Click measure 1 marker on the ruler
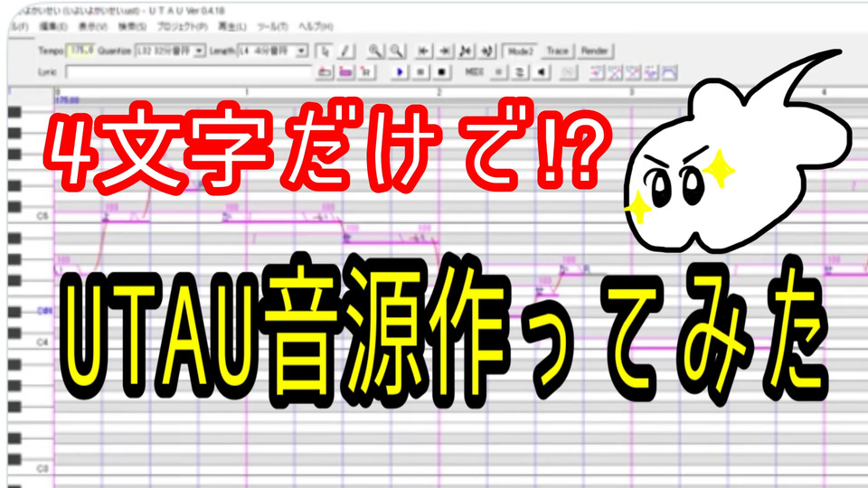Image resolution: width=868 pixels, height=488 pixels. click(247, 92)
